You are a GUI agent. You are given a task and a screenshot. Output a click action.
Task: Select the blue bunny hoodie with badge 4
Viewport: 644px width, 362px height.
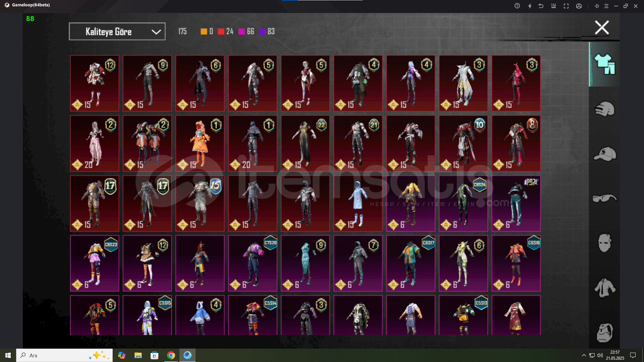[200, 315]
